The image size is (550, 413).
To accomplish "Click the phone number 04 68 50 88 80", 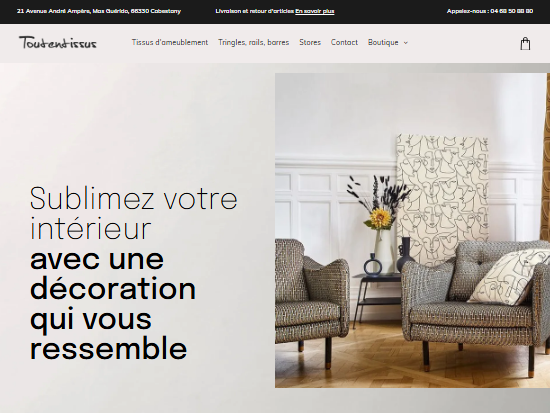I will tap(512, 11).
